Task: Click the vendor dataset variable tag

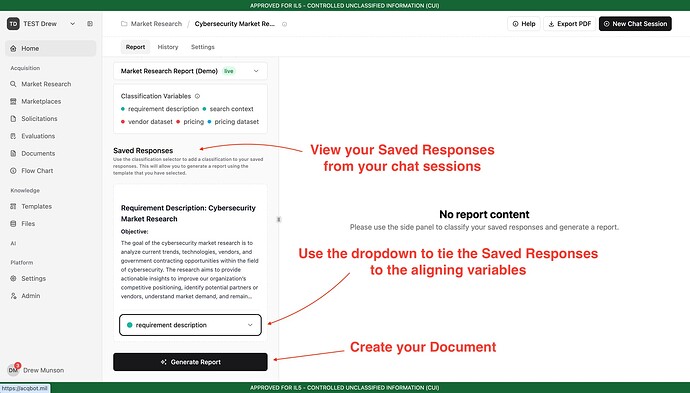Action: coord(147,121)
